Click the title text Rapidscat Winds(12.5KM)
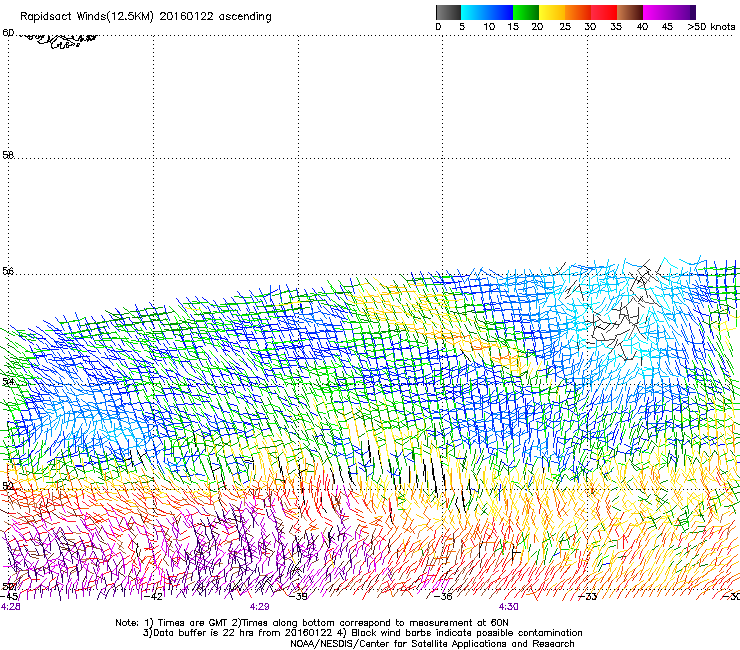Screen dimensions: 740x650 tap(87, 17)
